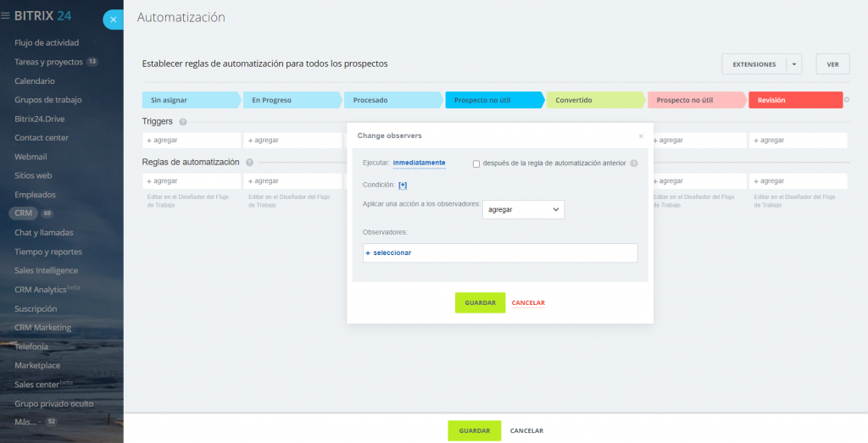The width and height of the screenshot is (868, 443).
Task: Go to Tareas y proyectos in sidebar
Action: point(48,62)
